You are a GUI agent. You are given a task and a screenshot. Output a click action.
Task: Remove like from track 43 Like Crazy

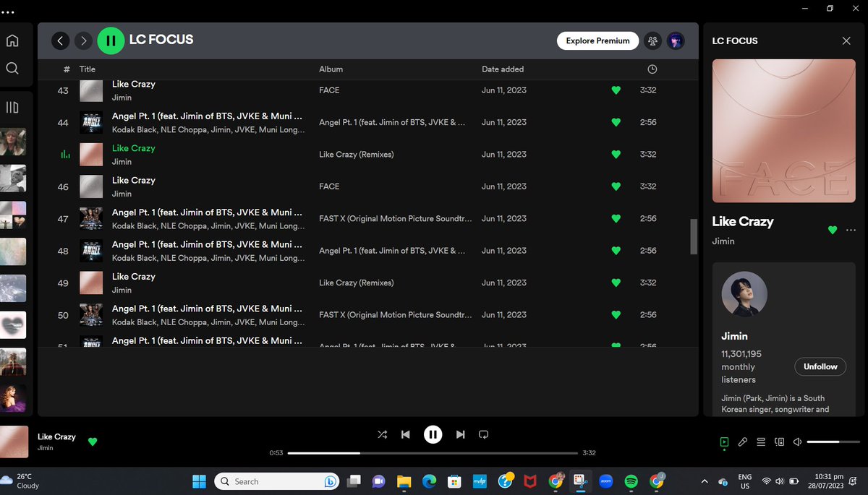(x=616, y=90)
